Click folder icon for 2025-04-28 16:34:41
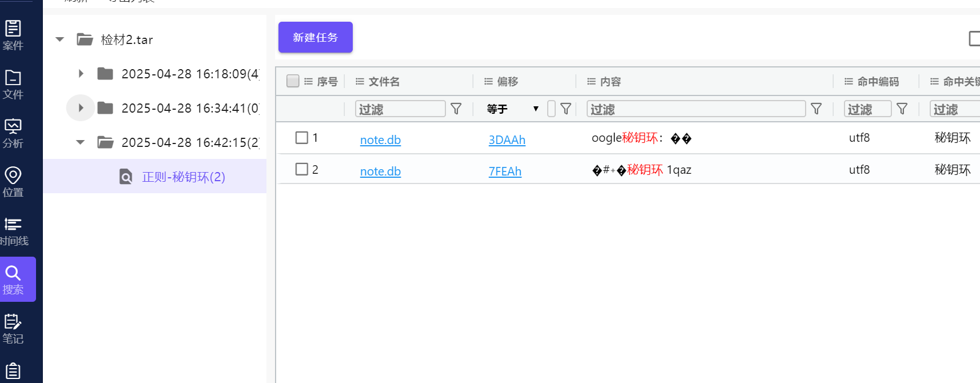 coord(105,108)
